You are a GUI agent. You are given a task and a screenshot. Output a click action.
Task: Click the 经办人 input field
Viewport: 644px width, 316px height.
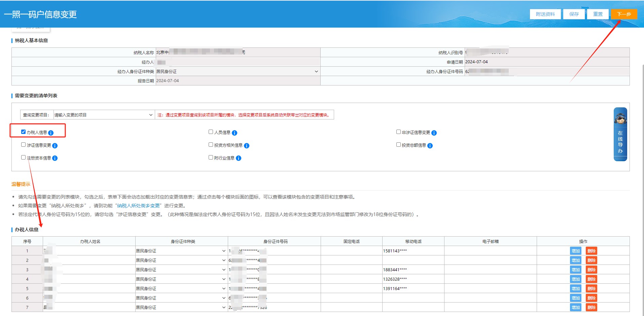(238, 62)
